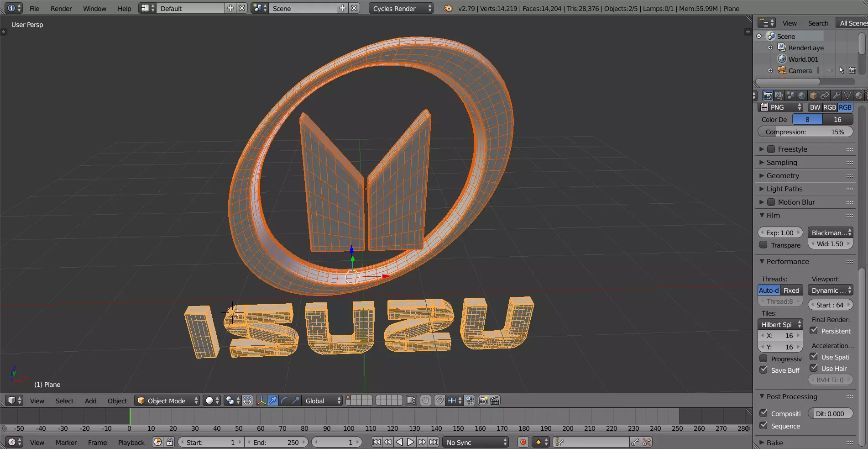The width and height of the screenshot is (868, 449).
Task: Open the Render Layers properties tab icon
Action: 779,95
